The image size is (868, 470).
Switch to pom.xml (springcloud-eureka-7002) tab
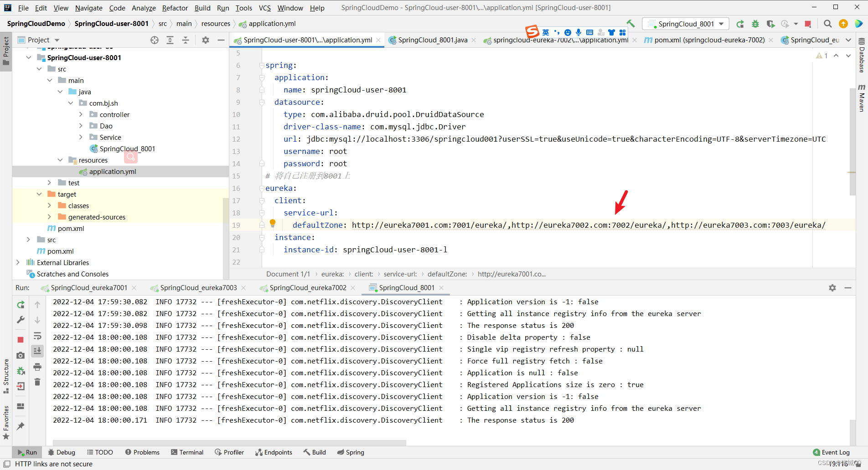tap(709, 40)
